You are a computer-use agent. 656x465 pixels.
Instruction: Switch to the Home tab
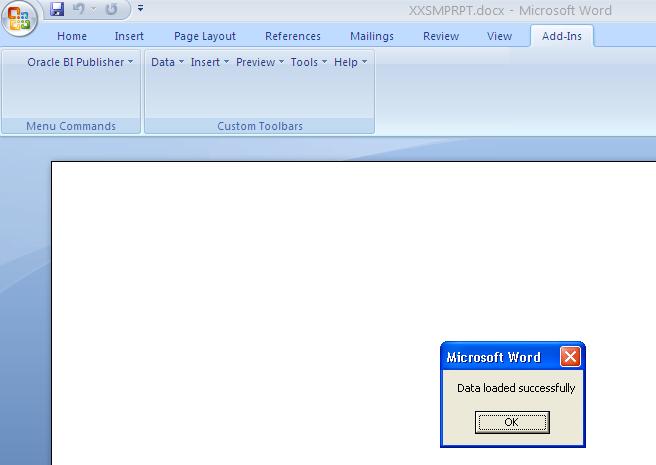click(72, 36)
